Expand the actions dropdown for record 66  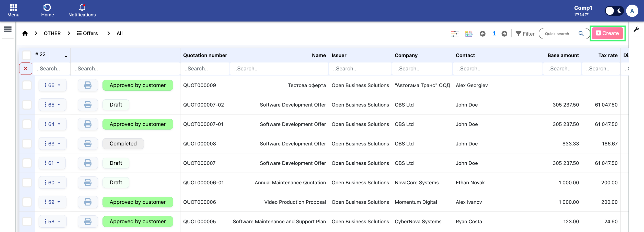(52, 85)
